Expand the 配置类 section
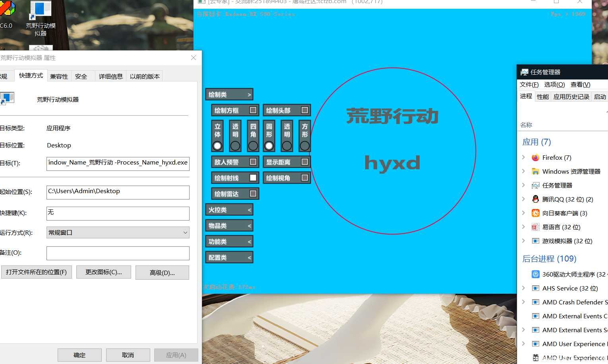 click(229, 258)
